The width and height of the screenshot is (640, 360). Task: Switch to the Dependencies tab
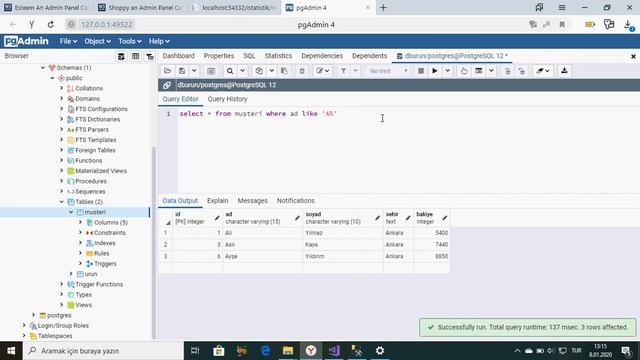click(322, 56)
